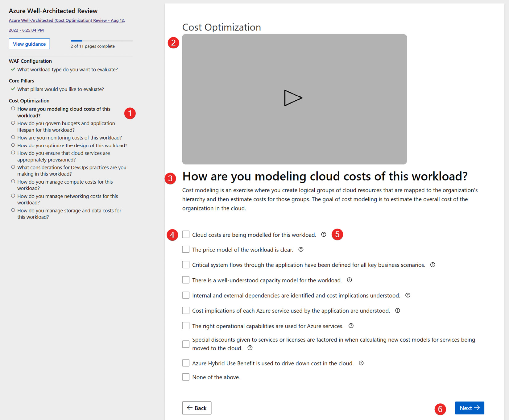The height and width of the screenshot is (420, 509).
Task: Select 'How do you manage networking costs' question
Action: pyautogui.click(x=68, y=199)
